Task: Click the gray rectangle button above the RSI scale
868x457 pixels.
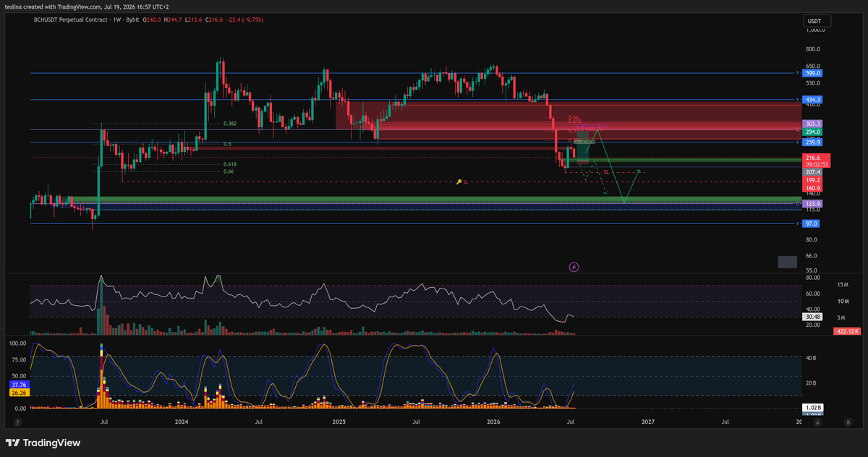Action: click(x=787, y=262)
